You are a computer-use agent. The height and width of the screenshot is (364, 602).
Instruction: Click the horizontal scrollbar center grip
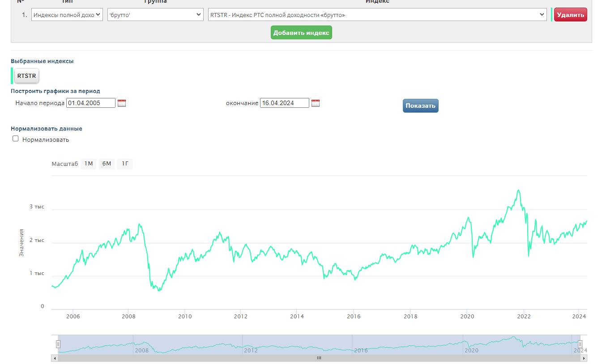pyautogui.click(x=319, y=358)
